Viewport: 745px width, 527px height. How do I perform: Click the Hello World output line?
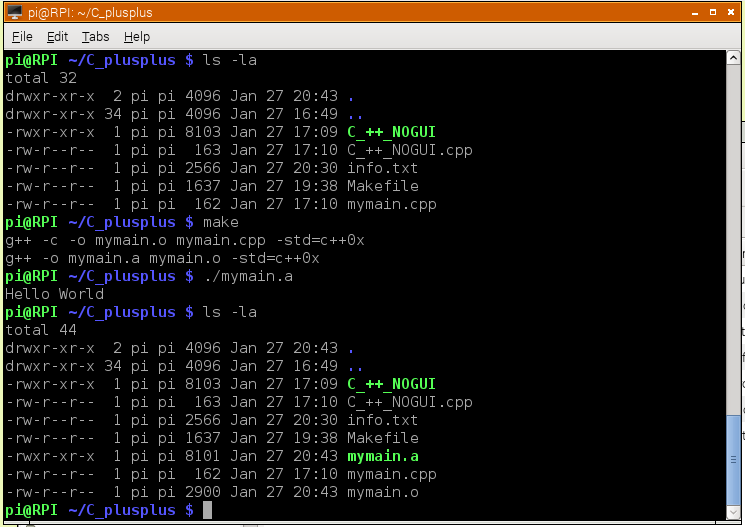tap(55, 294)
